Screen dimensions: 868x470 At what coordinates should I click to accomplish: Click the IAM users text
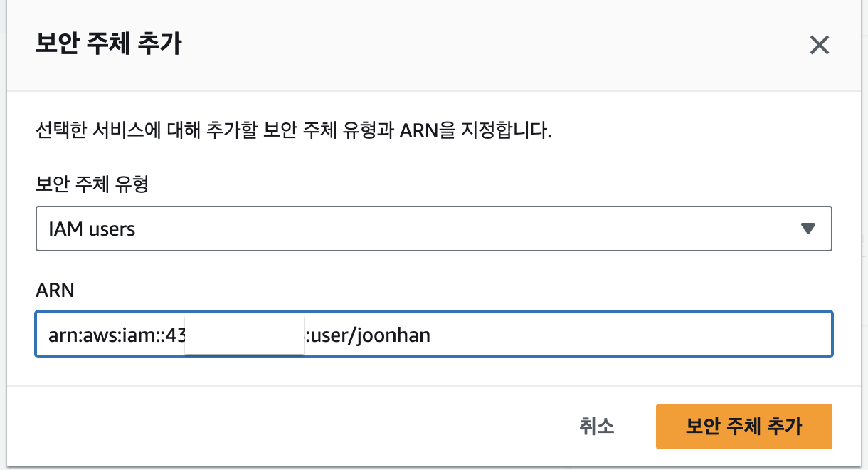tap(92, 229)
